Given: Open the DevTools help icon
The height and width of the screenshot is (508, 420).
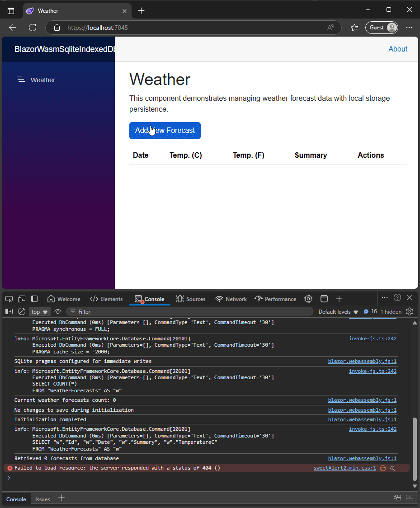Looking at the screenshot, I should pyautogui.click(x=397, y=297).
